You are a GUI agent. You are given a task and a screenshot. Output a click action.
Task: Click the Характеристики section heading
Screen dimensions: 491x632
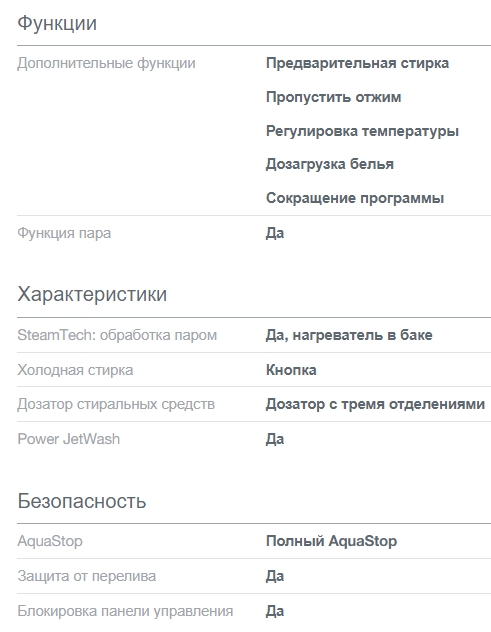click(x=92, y=294)
